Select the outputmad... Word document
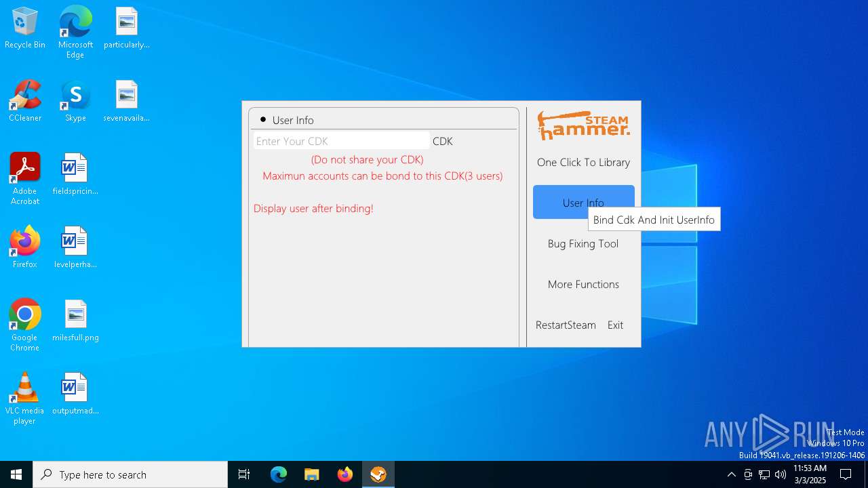 coord(75,394)
